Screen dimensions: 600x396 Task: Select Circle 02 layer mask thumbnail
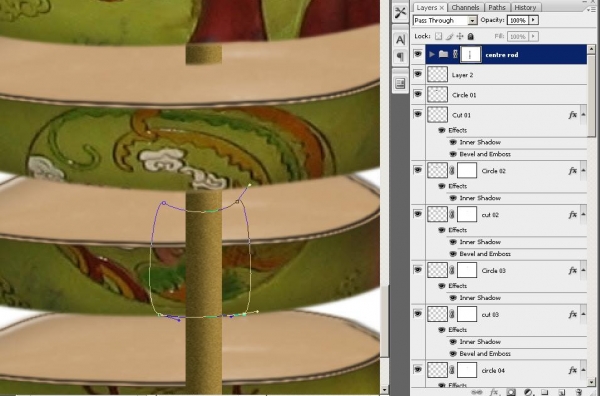click(x=467, y=171)
